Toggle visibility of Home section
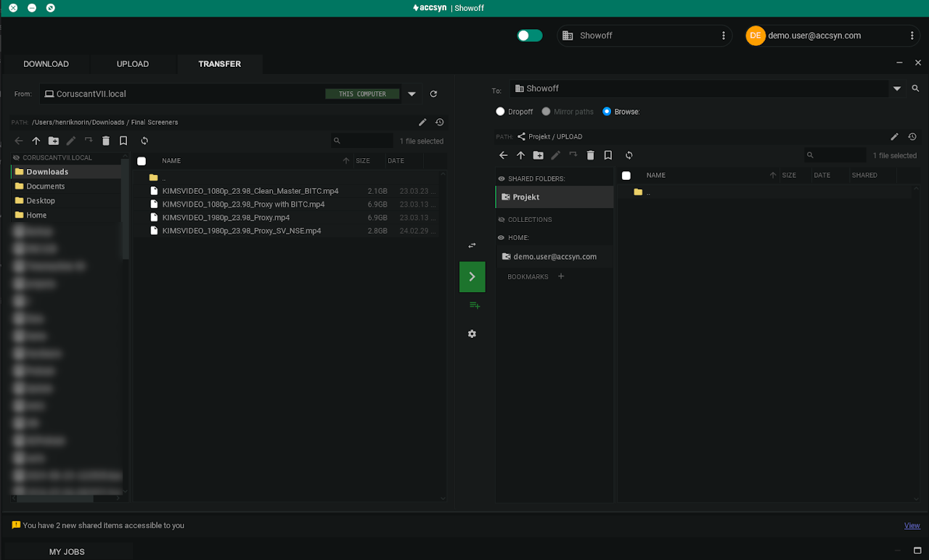 coord(502,238)
